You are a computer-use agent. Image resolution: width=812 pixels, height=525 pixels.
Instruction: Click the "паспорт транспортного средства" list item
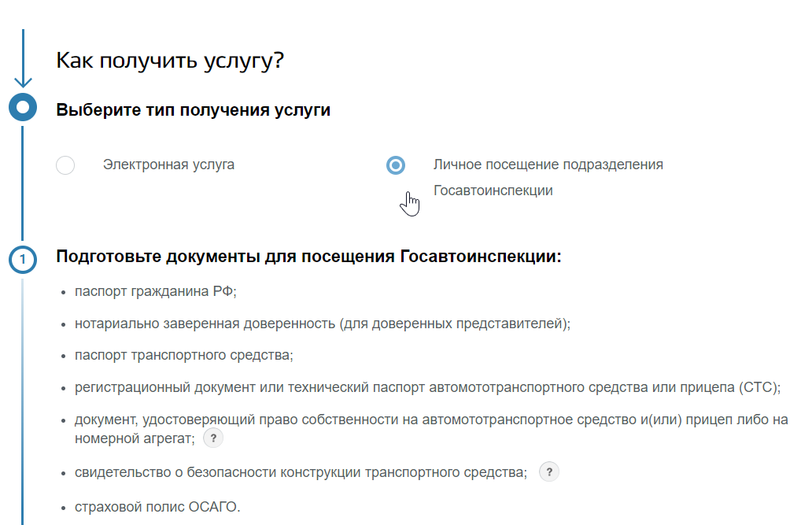tap(184, 356)
